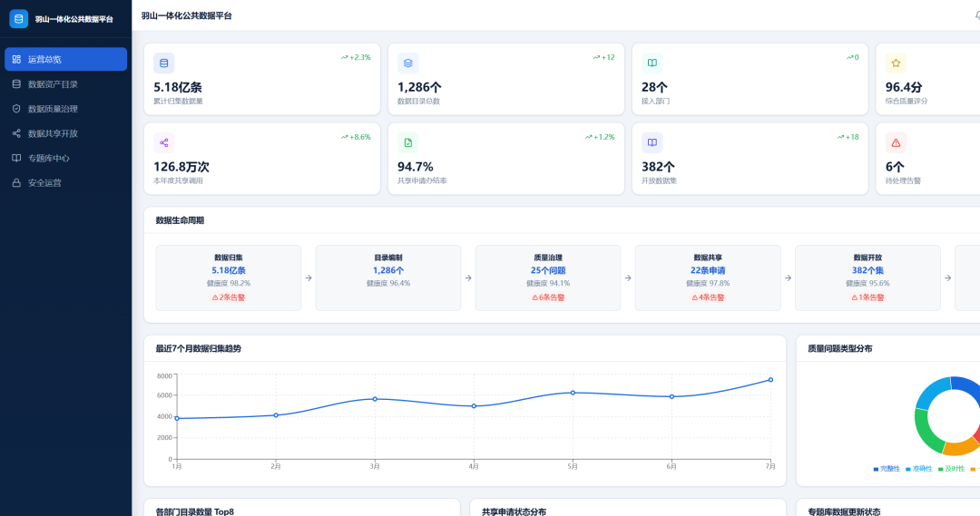Screen dimensions: 980x516
Task: Click the star icon on 综合质量评分 card
Action: (896, 63)
